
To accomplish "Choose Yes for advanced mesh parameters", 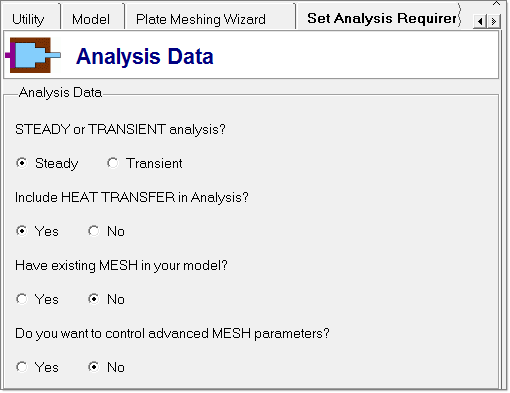I will point(22,367).
